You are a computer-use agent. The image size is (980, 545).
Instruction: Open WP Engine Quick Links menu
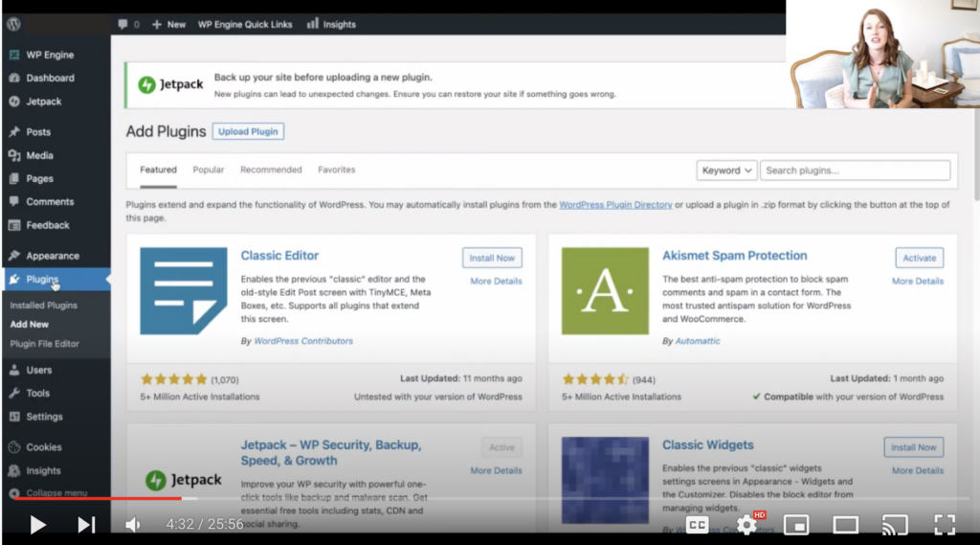(245, 24)
